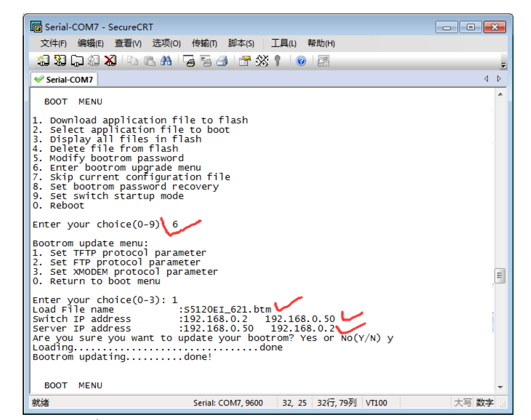Screen dimensions: 531x420
Task: Click 'Bootrom updating.........done!' line
Action: click(x=122, y=357)
